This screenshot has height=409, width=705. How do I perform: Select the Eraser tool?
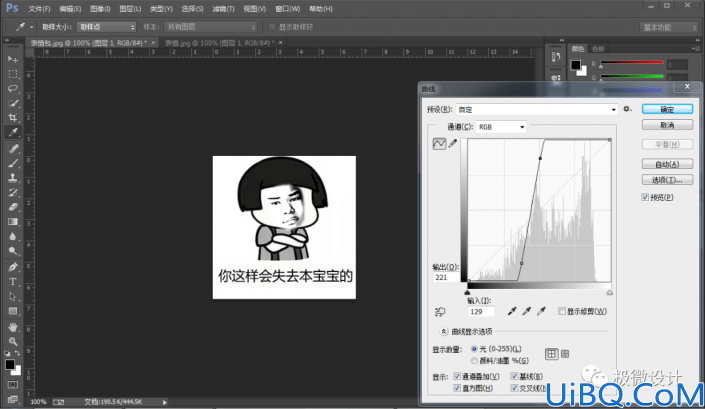tap(13, 207)
